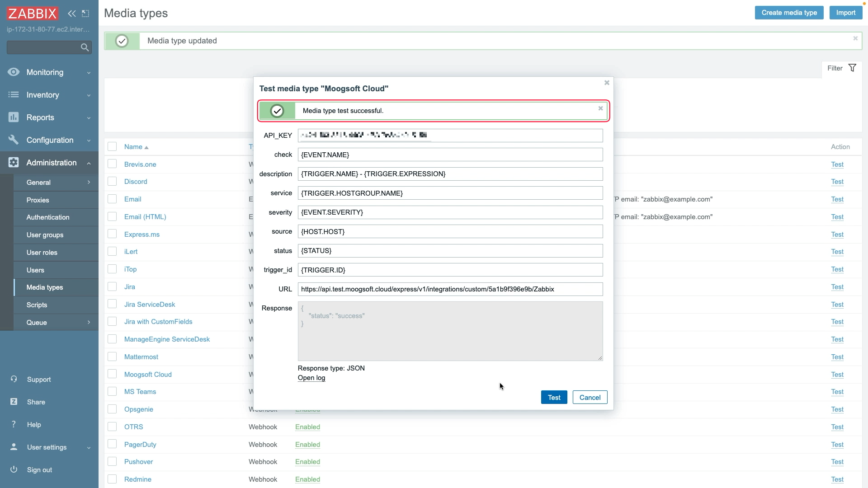The width and height of the screenshot is (868, 488).
Task: Click the Help question mark icon
Action: click(x=14, y=424)
